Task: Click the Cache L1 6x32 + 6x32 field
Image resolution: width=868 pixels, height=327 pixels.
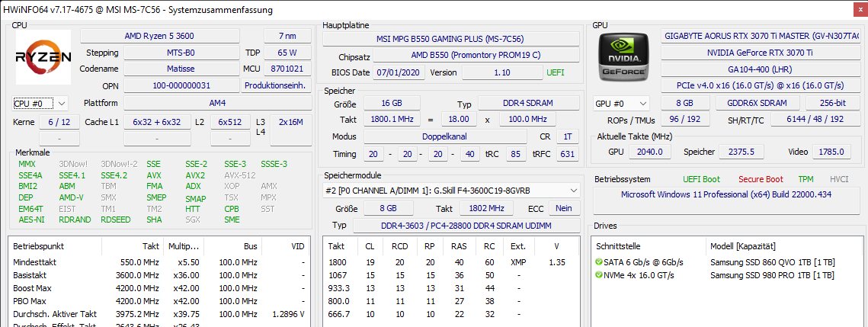Action: [x=156, y=122]
